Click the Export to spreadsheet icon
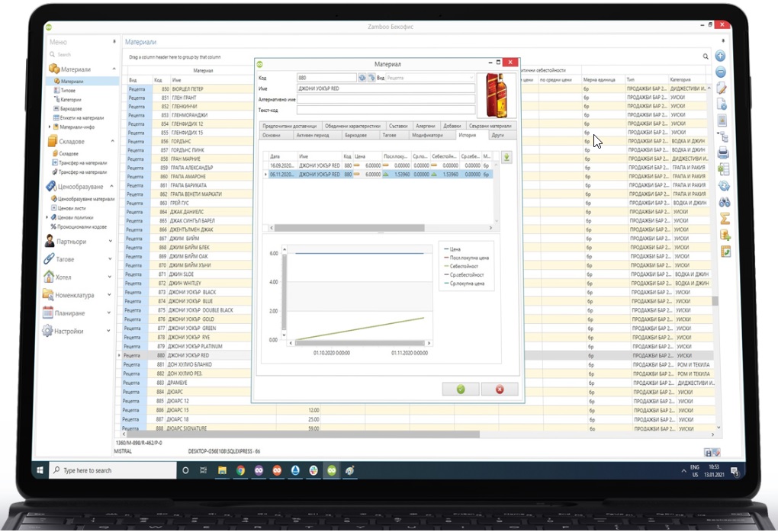 724,169
